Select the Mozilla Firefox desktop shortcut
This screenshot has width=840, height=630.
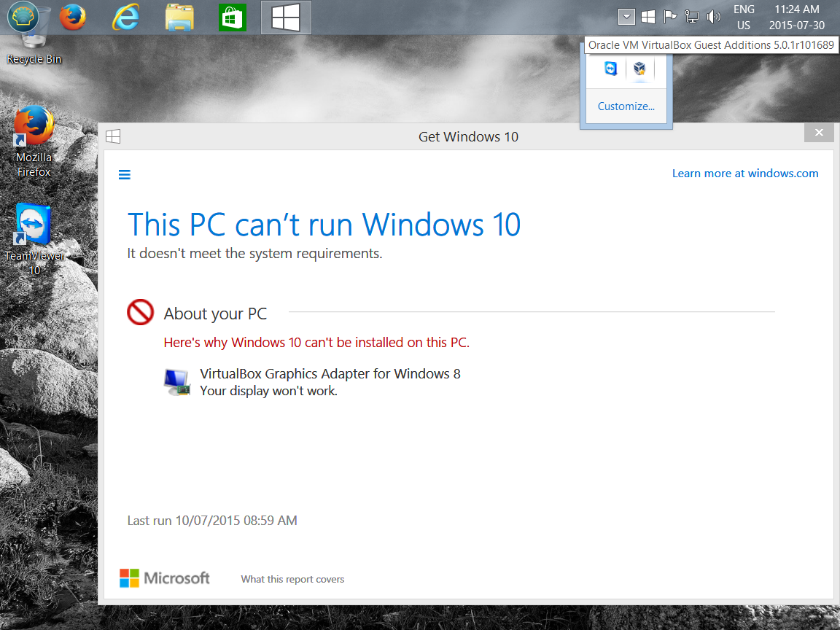[34, 142]
